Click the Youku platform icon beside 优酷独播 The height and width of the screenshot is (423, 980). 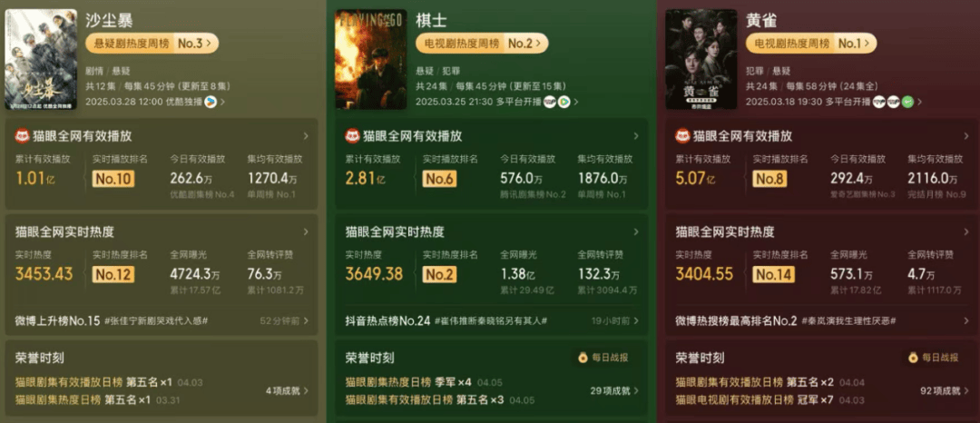pos(211,102)
